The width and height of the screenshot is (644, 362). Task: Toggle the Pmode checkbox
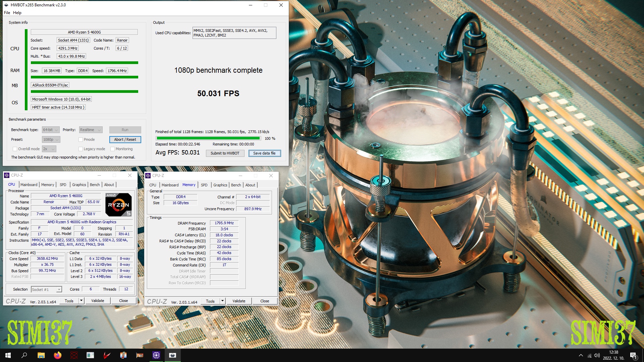(x=80, y=139)
